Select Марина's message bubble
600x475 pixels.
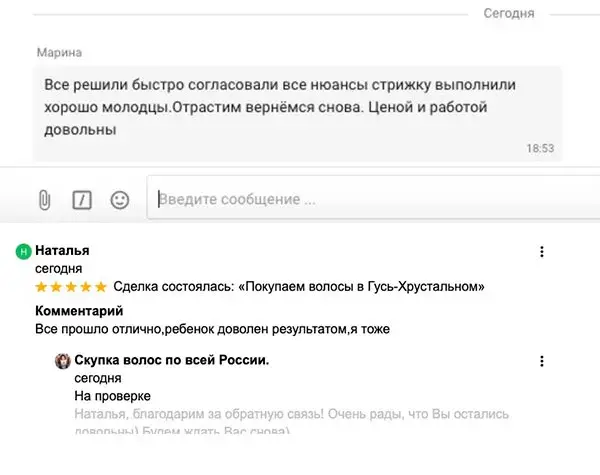tap(297, 114)
